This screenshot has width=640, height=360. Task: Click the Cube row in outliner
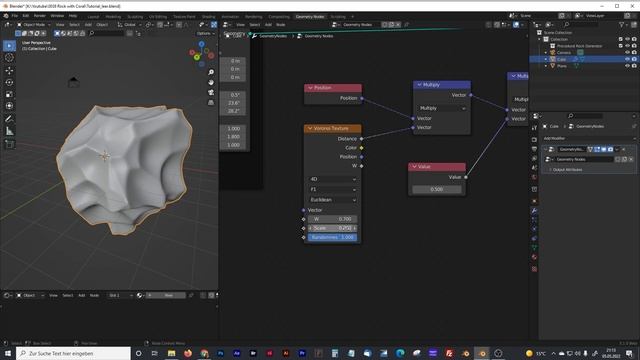click(x=584, y=59)
